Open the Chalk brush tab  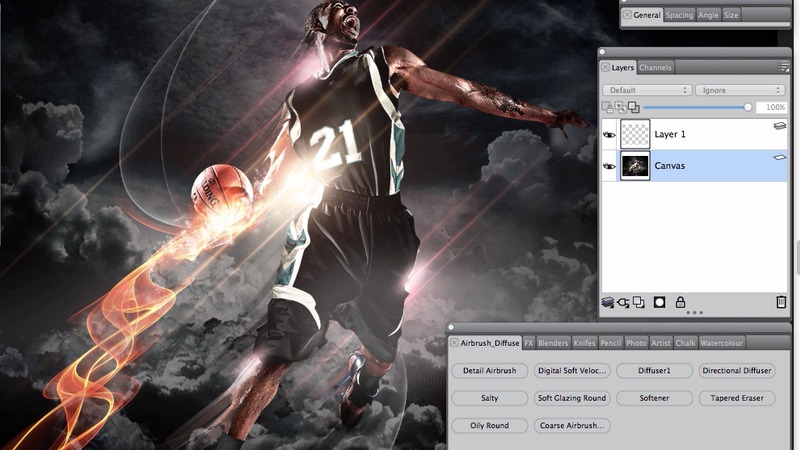tap(686, 343)
